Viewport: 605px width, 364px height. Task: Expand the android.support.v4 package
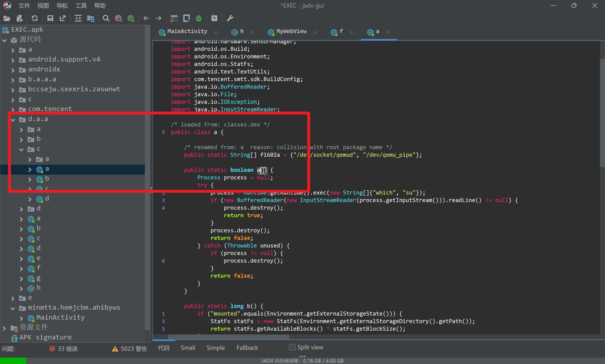point(13,60)
